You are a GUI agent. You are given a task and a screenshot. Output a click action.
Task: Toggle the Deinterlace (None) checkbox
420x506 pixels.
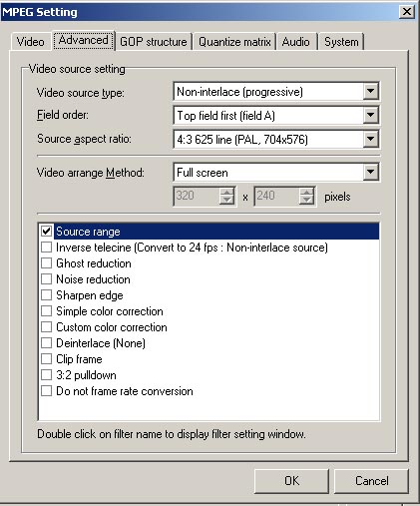[46, 343]
